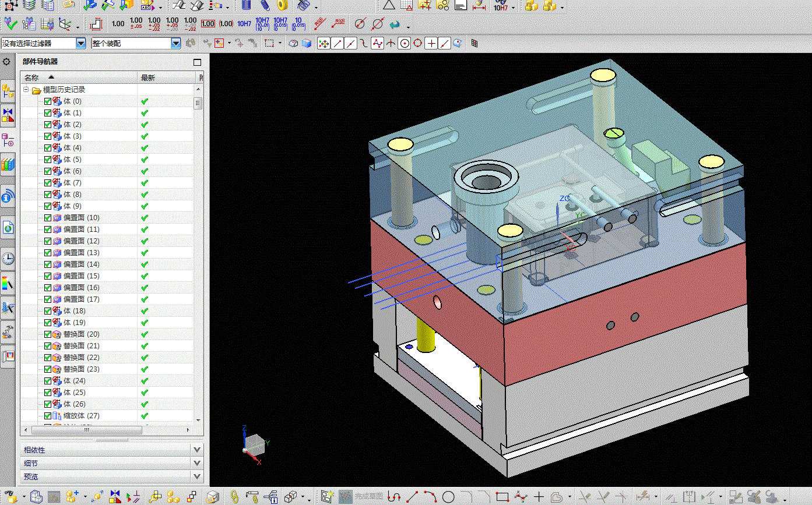The height and width of the screenshot is (505, 812).
Task: Select the cylindrical compression spring tool
Action: 246,5
